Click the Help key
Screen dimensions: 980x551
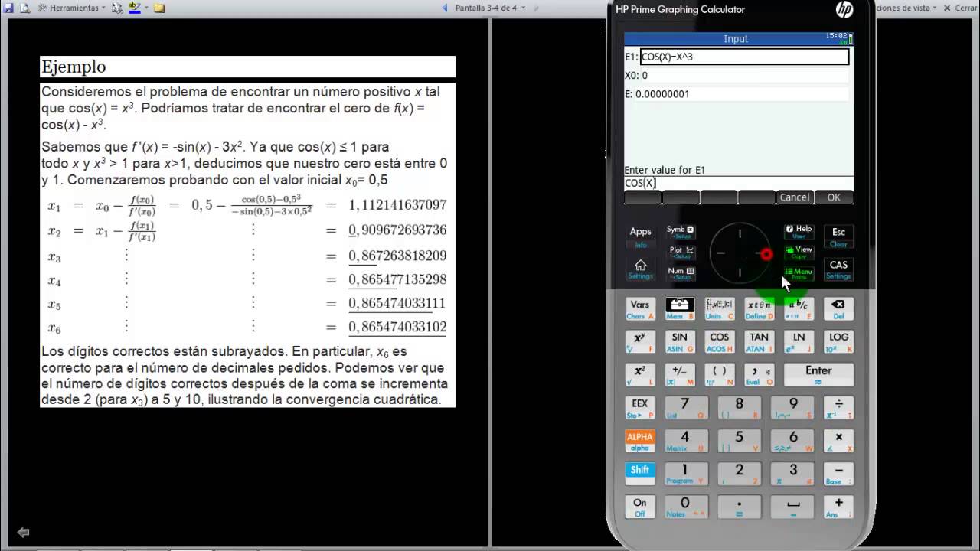click(x=799, y=231)
